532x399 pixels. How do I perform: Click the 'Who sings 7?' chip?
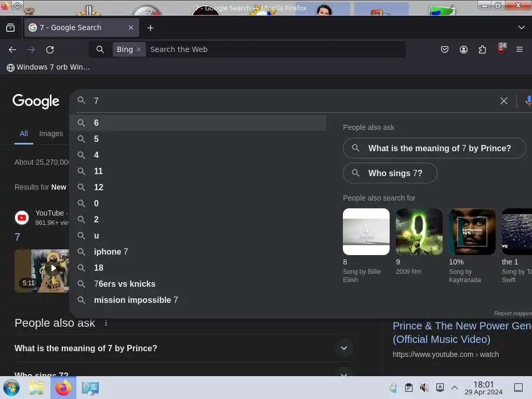pos(390,173)
